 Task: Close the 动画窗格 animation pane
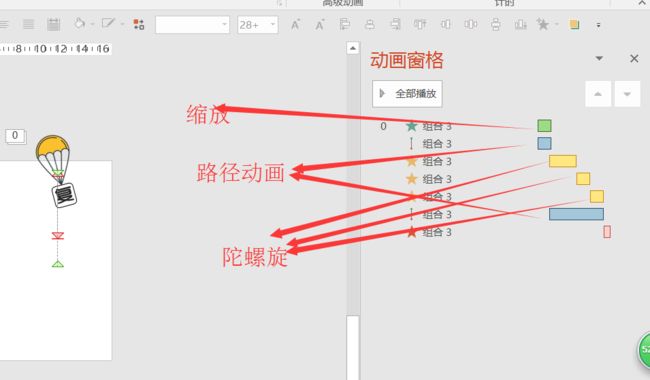[x=634, y=58]
